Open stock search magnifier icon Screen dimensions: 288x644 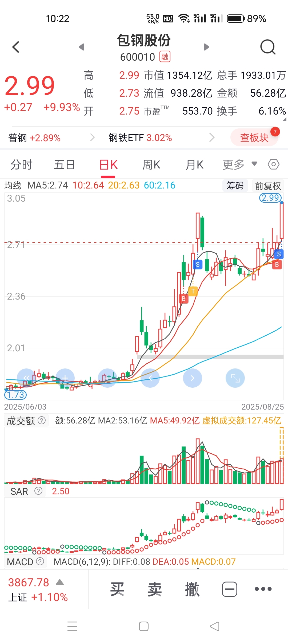(x=268, y=47)
